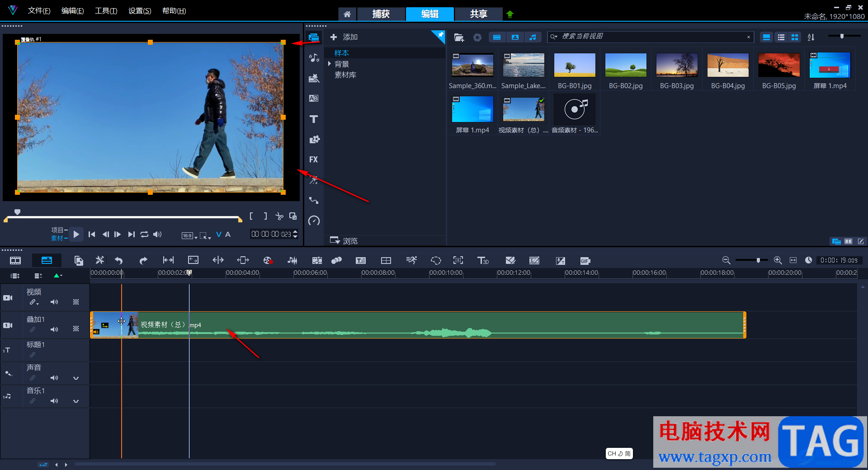Switch to the 共享 share tab
The image size is (868, 470).
pos(478,14)
